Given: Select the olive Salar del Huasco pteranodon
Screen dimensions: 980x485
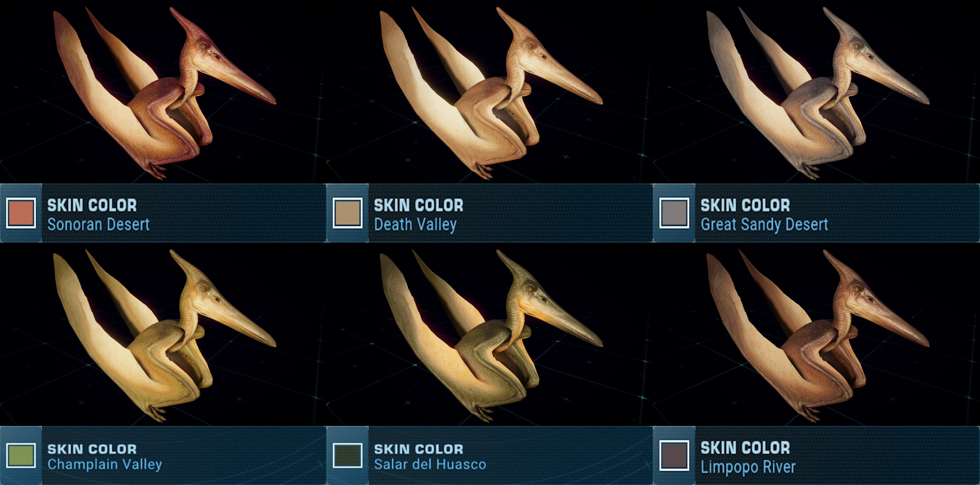Looking at the screenshot, I should (x=491, y=336).
